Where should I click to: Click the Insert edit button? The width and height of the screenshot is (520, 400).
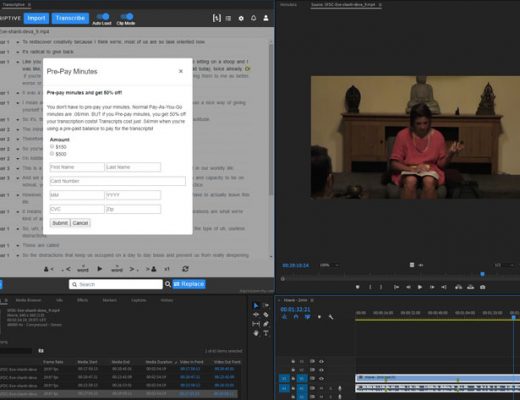(x=459, y=287)
